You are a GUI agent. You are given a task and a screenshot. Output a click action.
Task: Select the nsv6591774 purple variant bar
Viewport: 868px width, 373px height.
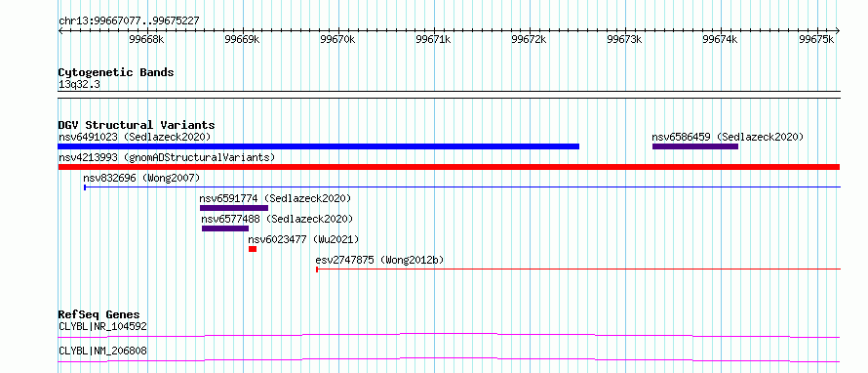pyautogui.click(x=234, y=208)
